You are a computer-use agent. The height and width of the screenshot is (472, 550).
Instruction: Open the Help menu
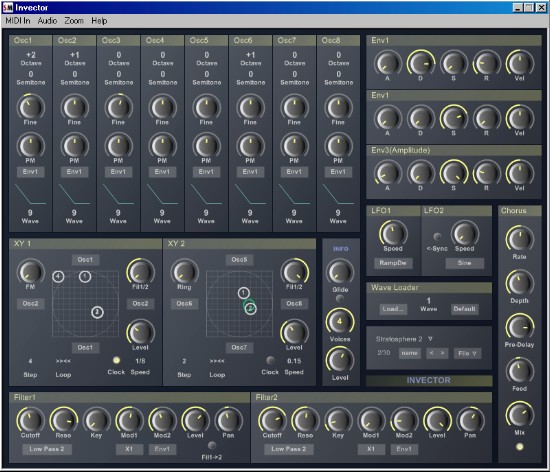pos(99,21)
